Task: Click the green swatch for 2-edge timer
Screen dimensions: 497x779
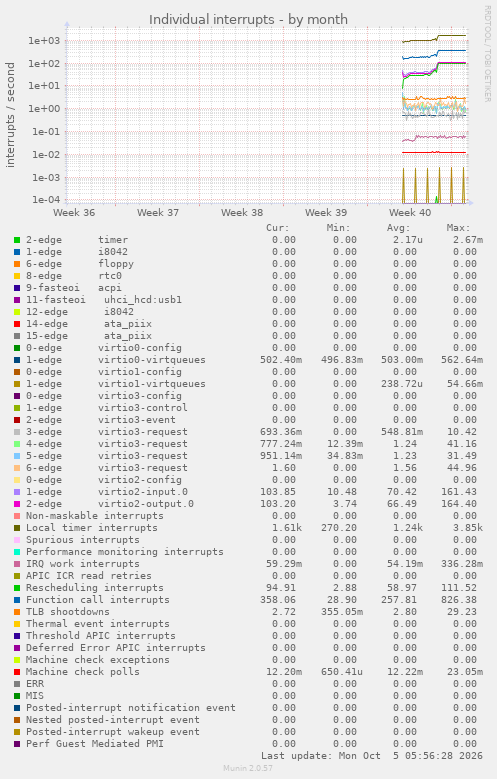Action: (17, 240)
